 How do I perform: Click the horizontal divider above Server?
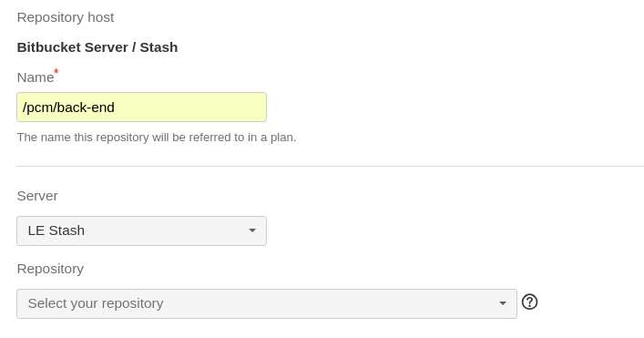[331, 167]
